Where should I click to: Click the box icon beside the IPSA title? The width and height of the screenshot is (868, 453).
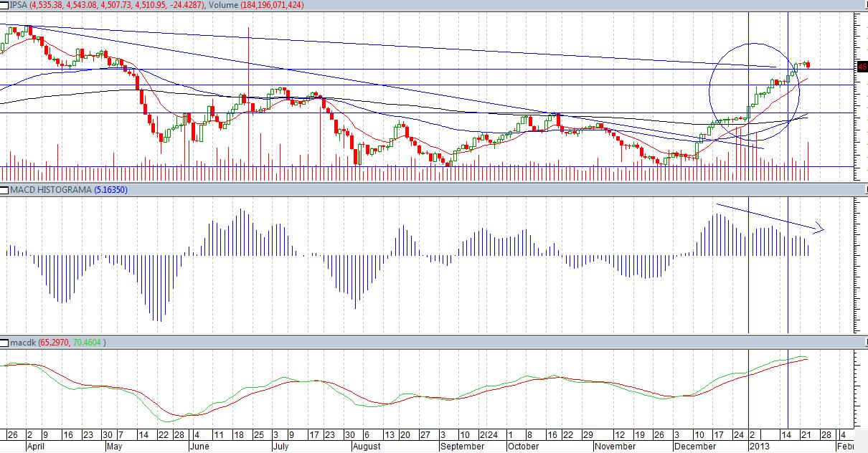pos(4,5)
